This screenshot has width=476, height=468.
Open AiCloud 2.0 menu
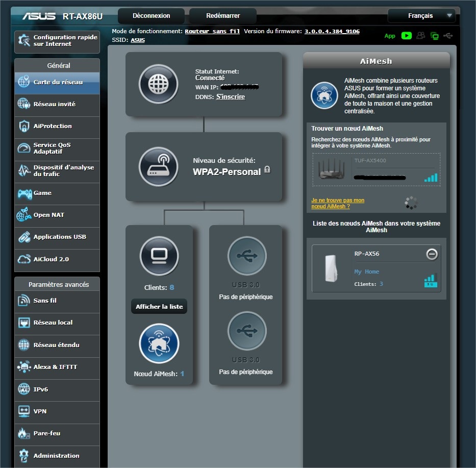[x=57, y=260]
